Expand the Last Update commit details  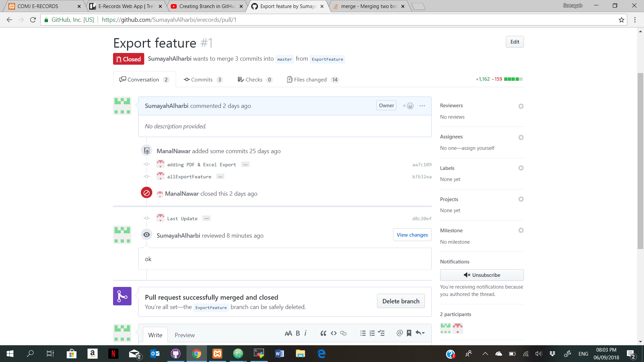206,219
